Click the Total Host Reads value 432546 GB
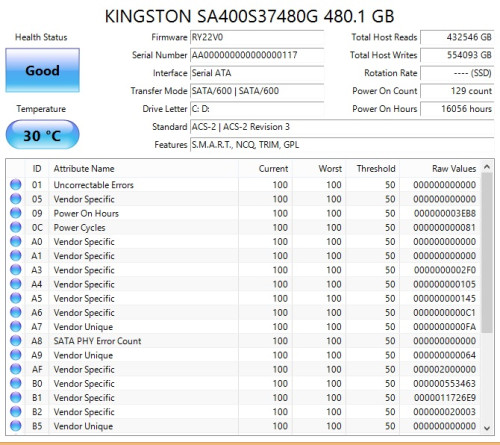The image size is (500, 445). coord(457,37)
